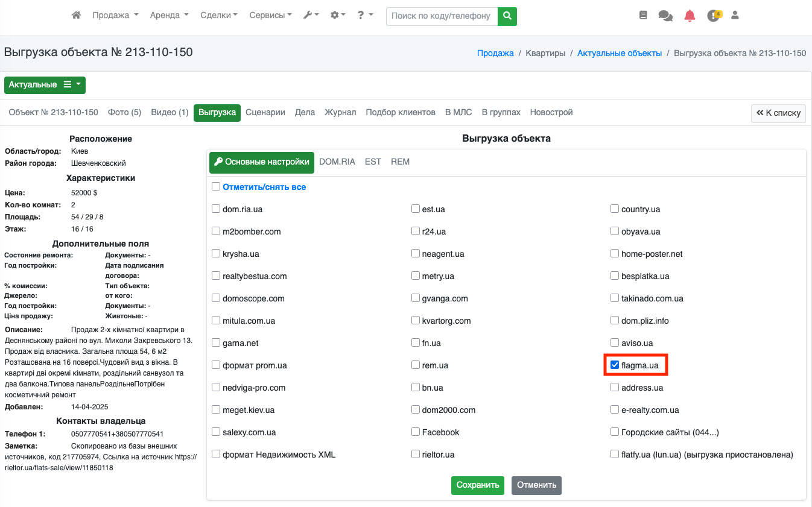Uncheck the flagma.ua checkbox
Viewport: 812px width, 507px height.
click(615, 365)
